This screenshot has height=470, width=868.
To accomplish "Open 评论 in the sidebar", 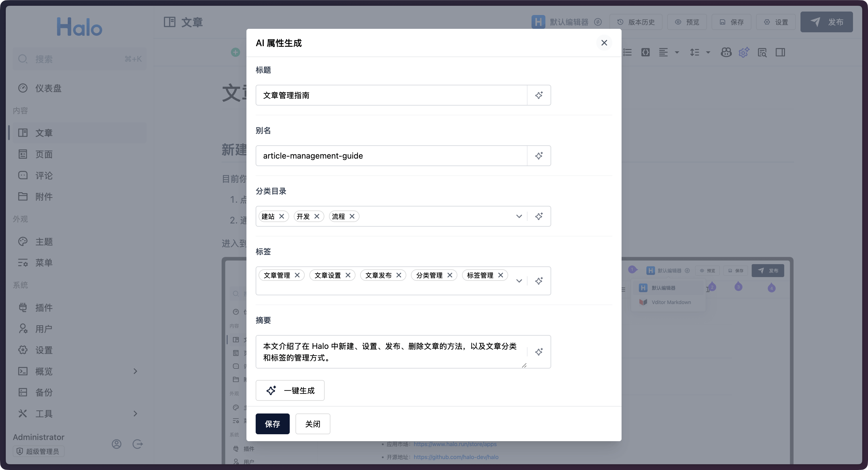I will coord(79,175).
